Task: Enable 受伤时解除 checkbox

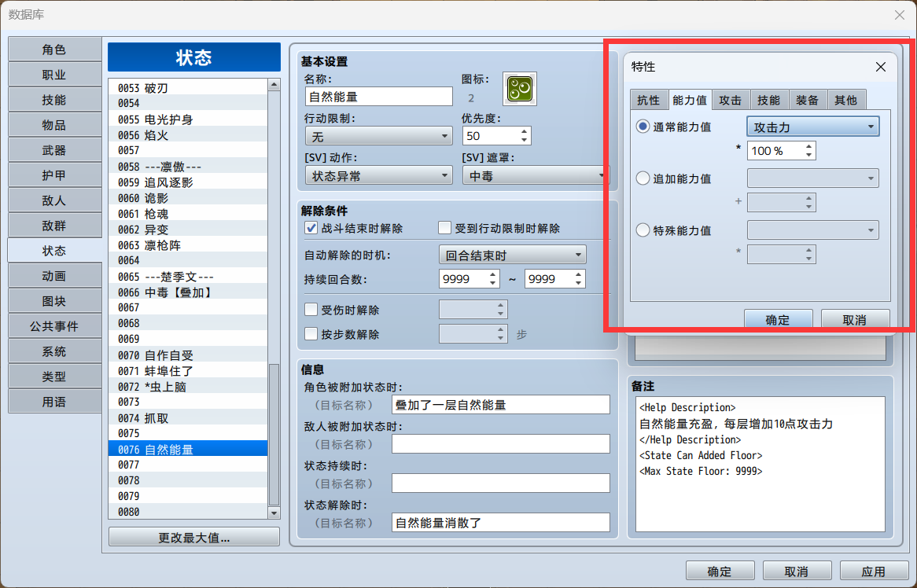Action: coord(311,310)
